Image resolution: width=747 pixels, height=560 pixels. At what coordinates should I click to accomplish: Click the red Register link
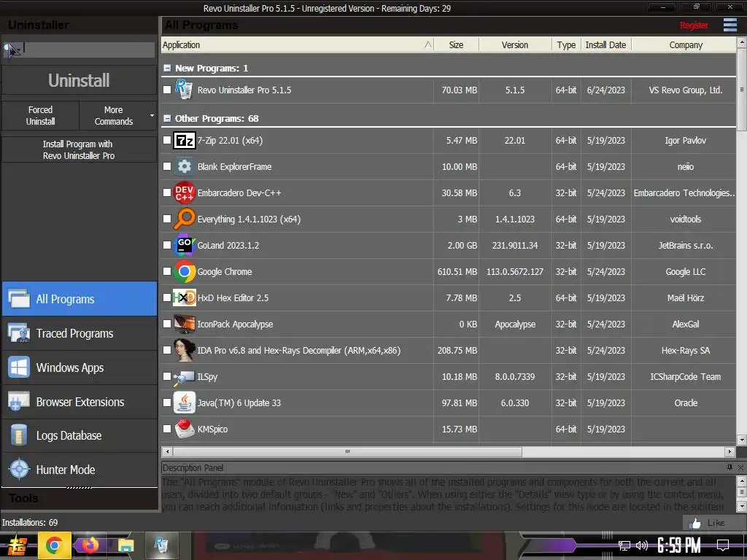pos(694,26)
